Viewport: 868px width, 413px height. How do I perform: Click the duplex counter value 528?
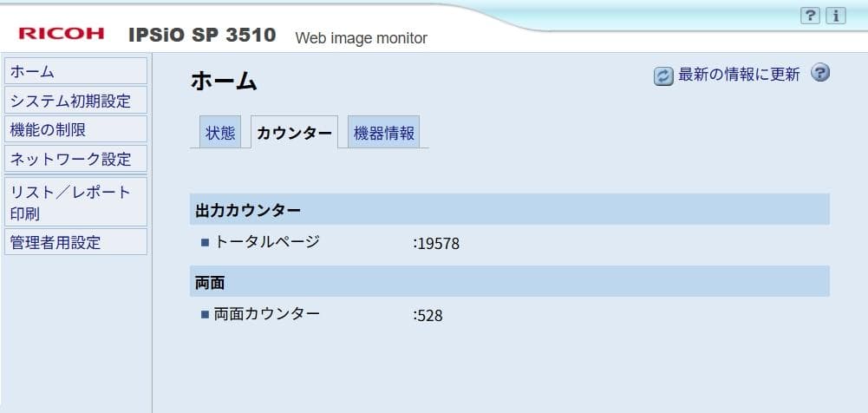[x=429, y=316]
